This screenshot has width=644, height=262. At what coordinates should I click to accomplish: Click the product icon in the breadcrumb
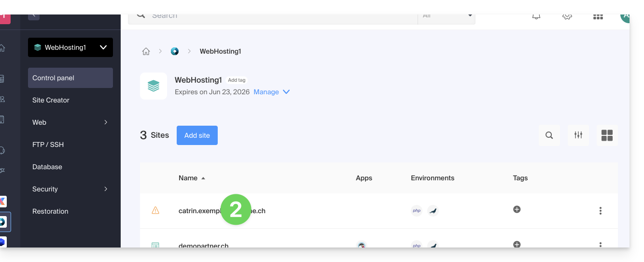pos(175,51)
